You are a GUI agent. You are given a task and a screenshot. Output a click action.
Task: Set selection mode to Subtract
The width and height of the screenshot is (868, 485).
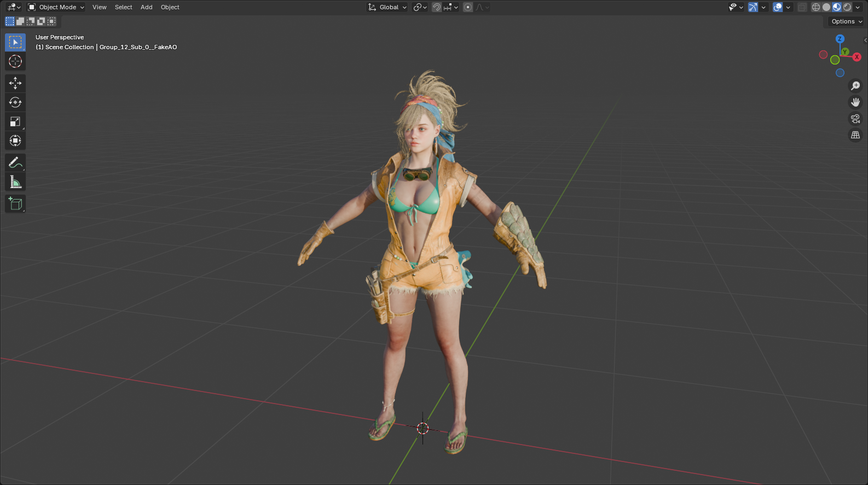coord(31,21)
